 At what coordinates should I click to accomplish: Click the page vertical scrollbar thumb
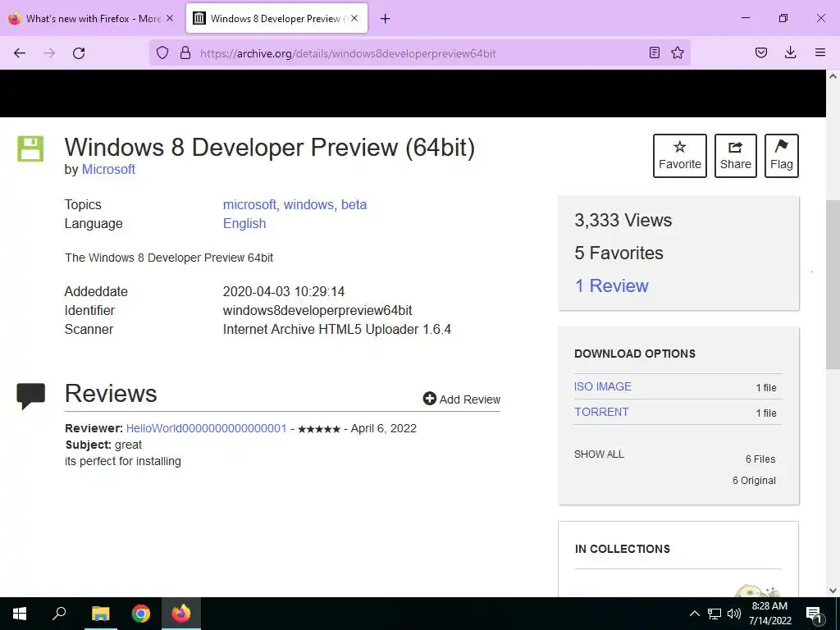(x=833, y=284)
